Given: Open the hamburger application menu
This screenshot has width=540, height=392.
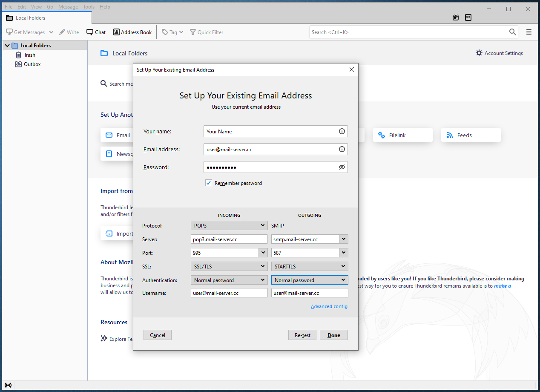Looking at the screenshot, I should point(529,32).
